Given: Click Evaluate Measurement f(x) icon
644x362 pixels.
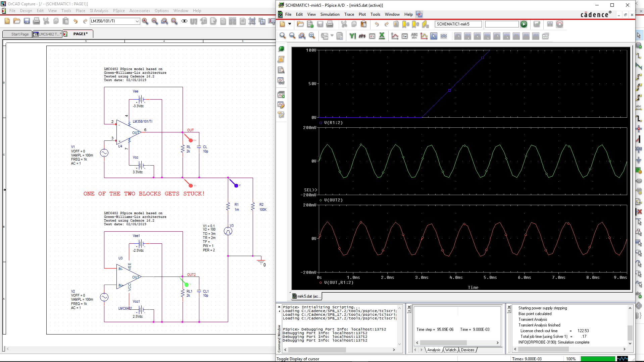Looking at the screenshot, I should coord(405,36).
